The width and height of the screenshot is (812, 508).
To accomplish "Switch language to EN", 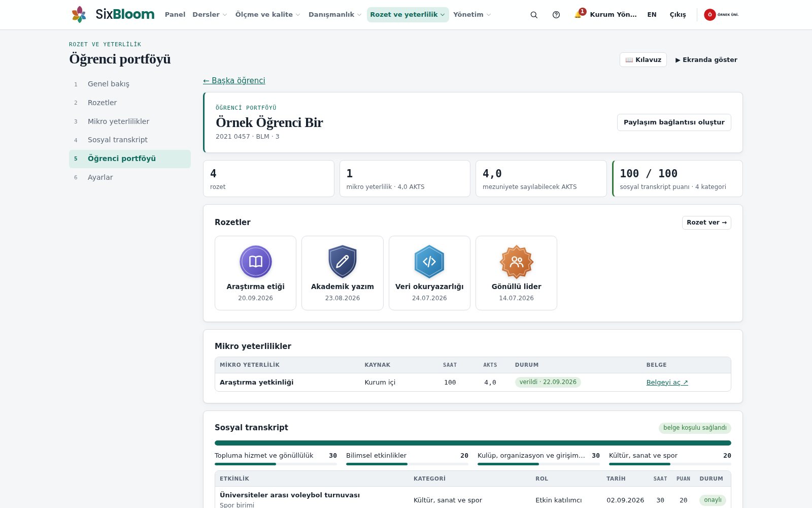I will click(x=652, y=15).
